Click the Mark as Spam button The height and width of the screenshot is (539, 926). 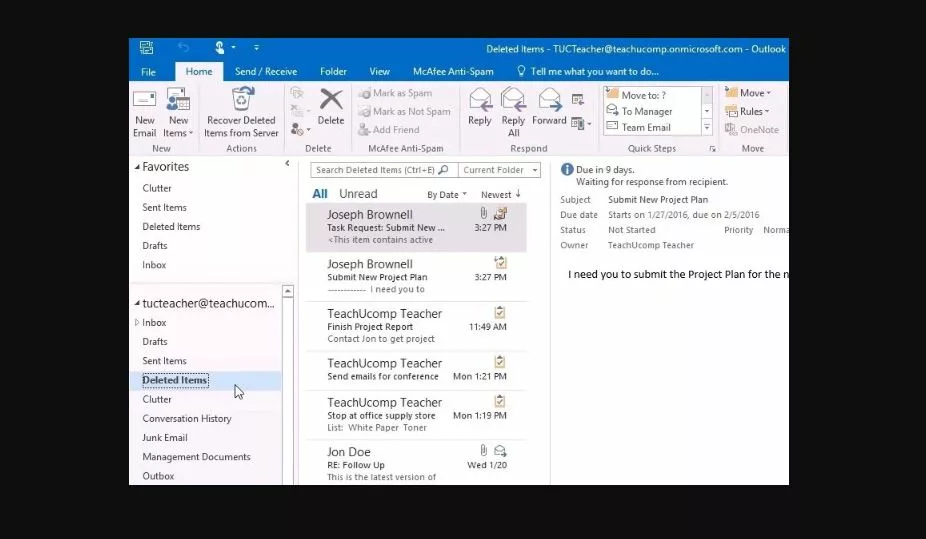click(x=395, y=93)
